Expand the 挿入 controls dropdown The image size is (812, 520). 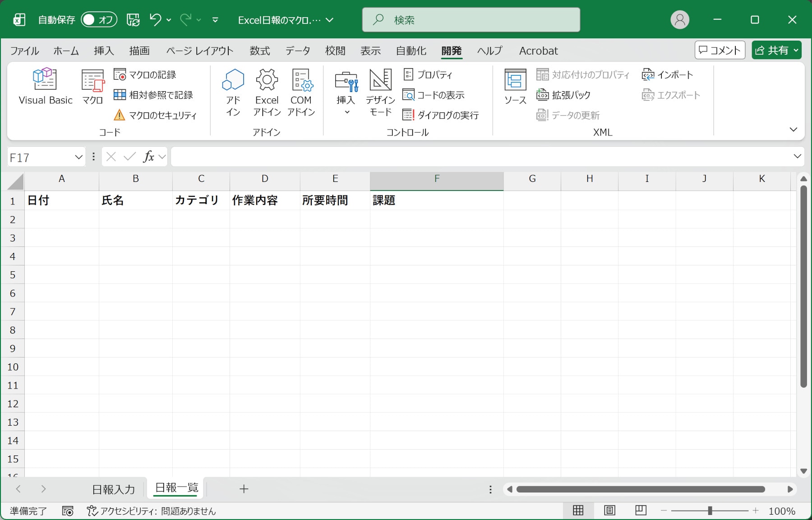click(346, 92)
